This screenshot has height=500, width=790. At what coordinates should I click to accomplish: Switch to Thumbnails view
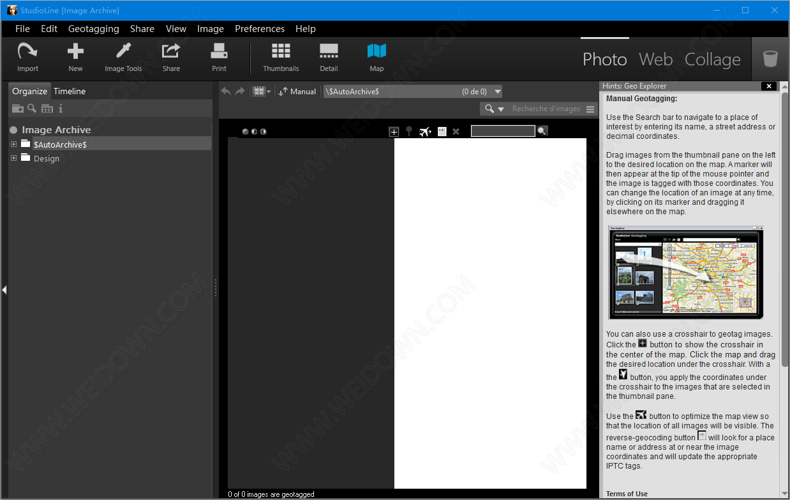[x=281, y=57]
